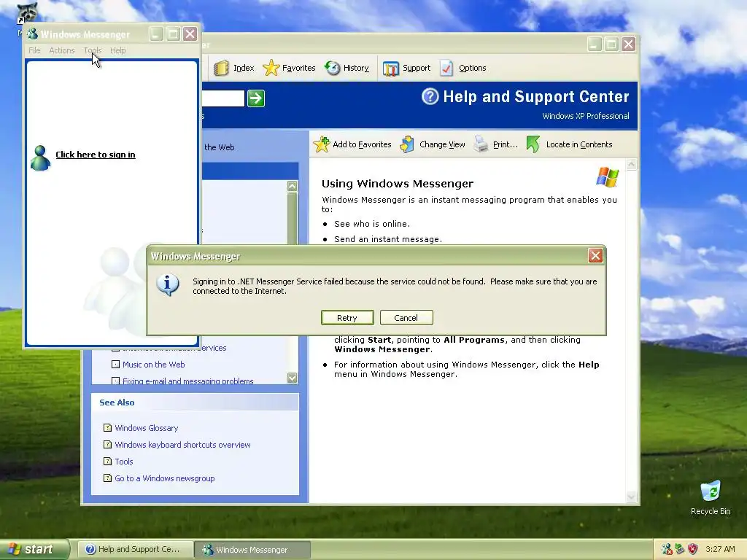Open the Recycle Bin desktop icon
The width and height of the screenshot is (747, 560).
pyautogui.click(x=711, y=491)
